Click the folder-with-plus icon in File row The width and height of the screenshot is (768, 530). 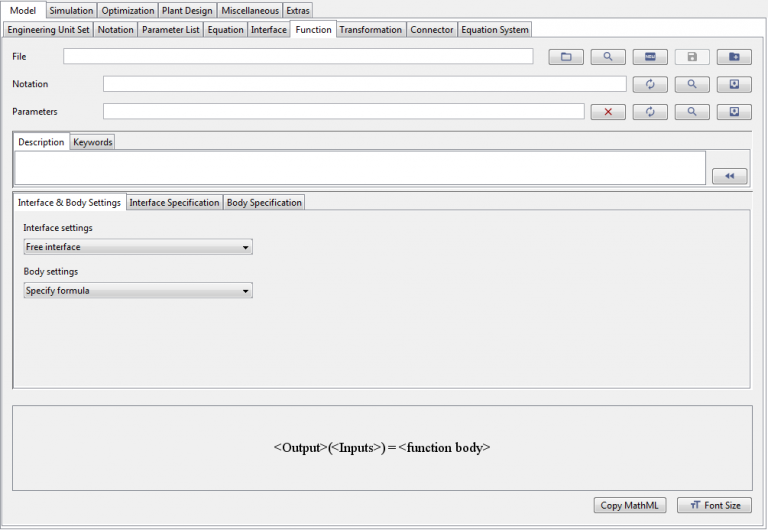tap(734, 57)
